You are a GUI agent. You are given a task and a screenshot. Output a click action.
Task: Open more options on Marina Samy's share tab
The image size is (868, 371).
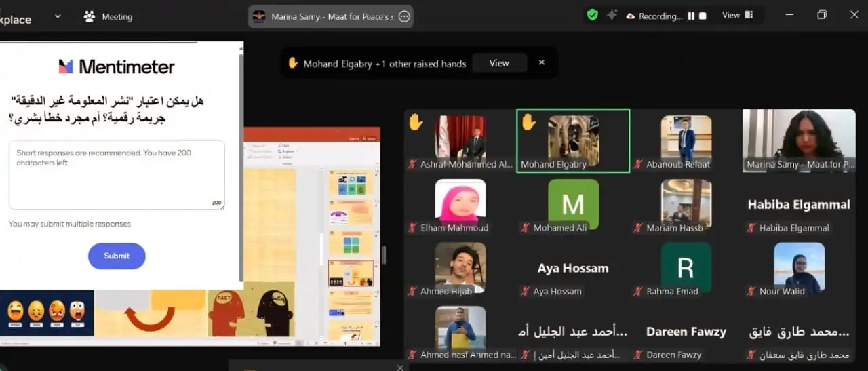[404, 16]
